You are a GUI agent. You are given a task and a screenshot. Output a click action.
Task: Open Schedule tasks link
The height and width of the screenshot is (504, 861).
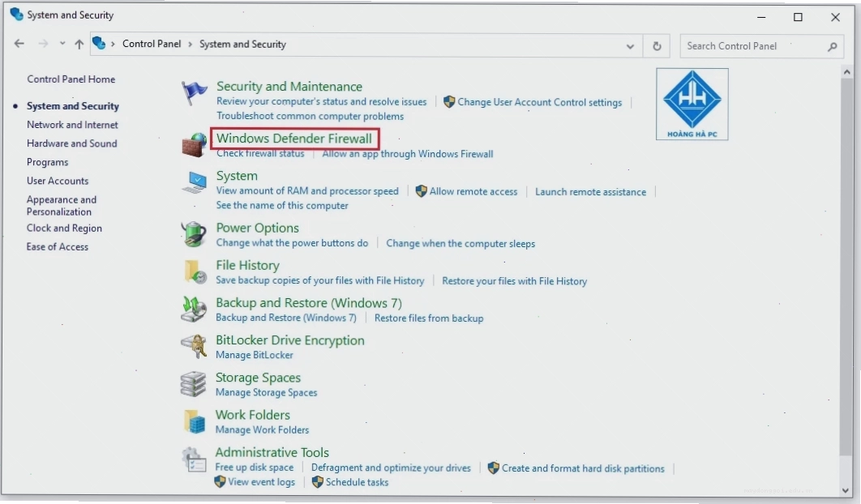pos(357,482)
